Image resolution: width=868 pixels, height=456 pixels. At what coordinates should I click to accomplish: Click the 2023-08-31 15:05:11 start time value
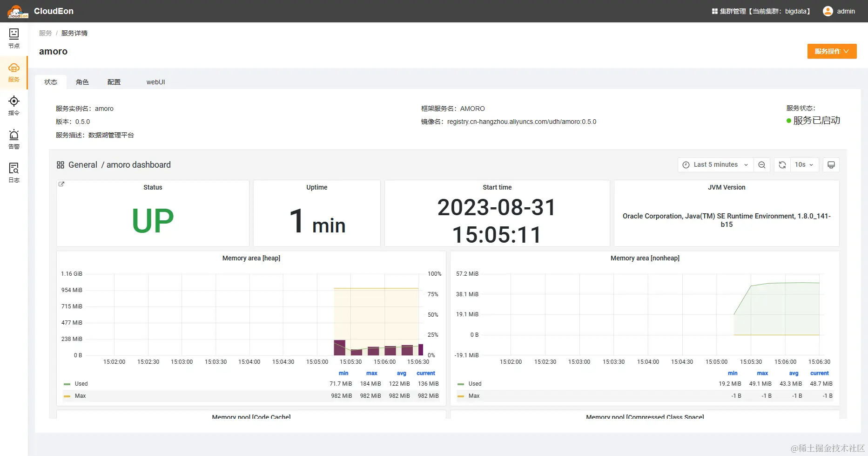click(x=497, y=221)
